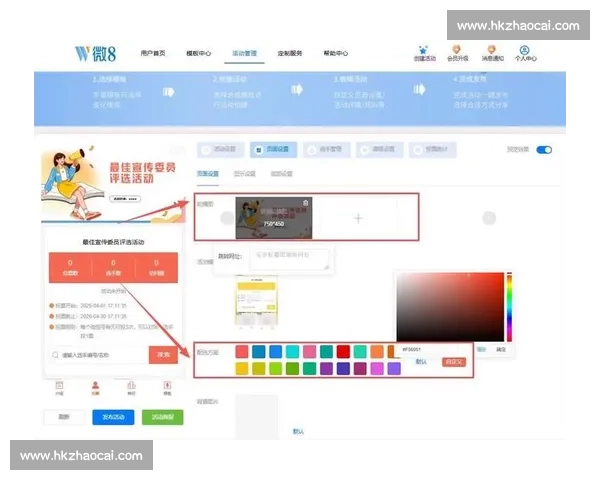Delete the 750*450 carousel image via trash icon

305,202
